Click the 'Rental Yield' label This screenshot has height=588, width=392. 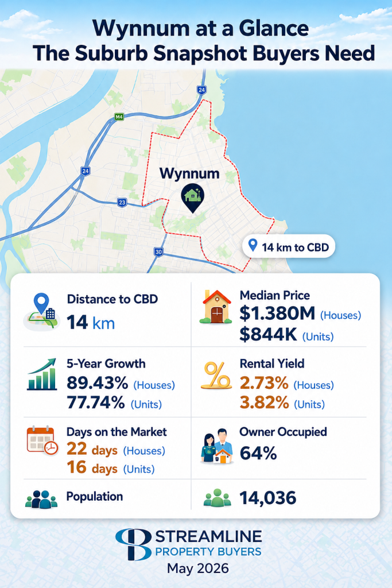[x=272, y=363]
